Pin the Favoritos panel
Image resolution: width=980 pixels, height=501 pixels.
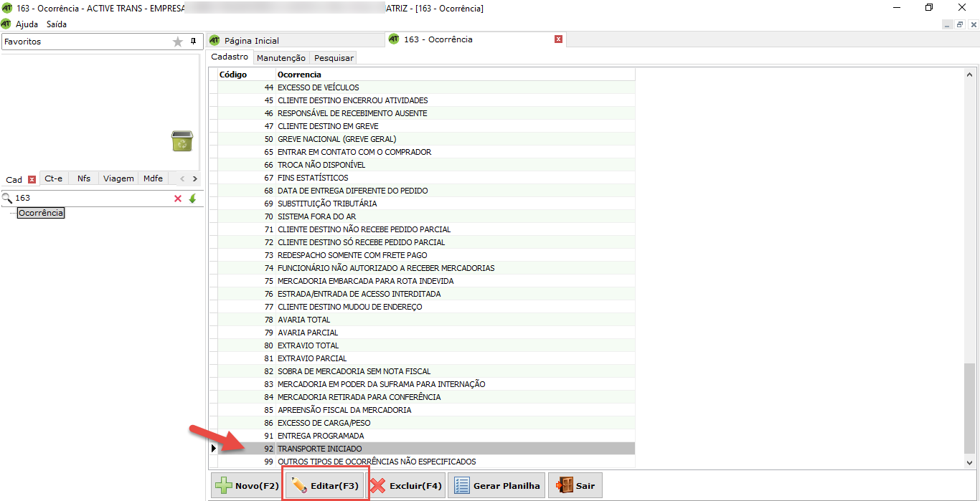pos(193,42)
